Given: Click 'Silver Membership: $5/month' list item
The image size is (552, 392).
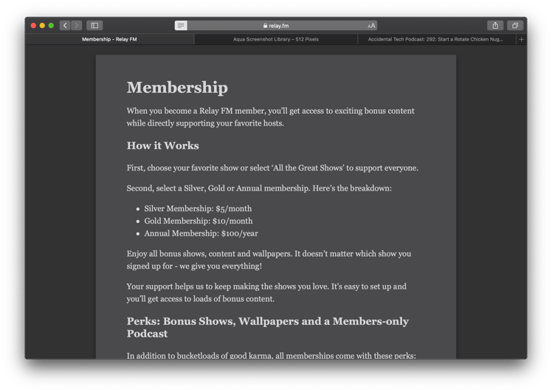Looking at the screenshot, I should pyautogui.click(x=198, y=208).
